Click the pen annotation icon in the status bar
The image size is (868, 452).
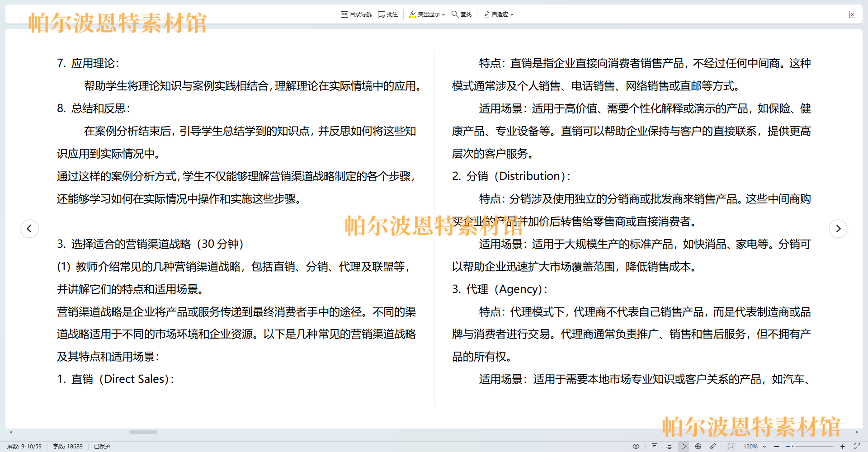click(x=712, y=446)
